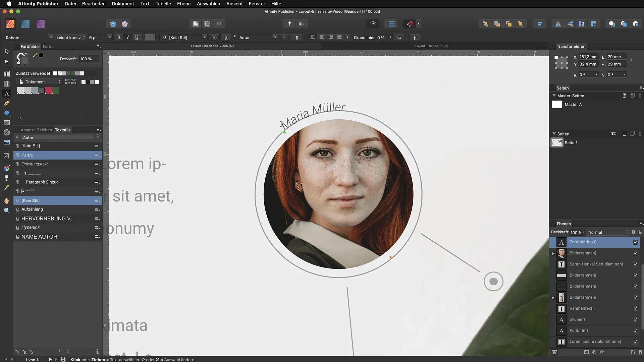Image resolution: width=644 pixels, height=362 pixels.
Task: Collapse the Master-Seiten section
Action: [554, 96]
